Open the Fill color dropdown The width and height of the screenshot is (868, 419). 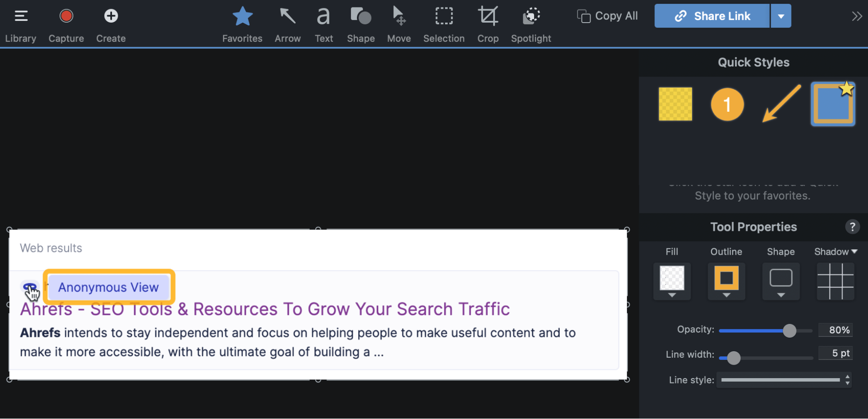tap(672, 282)
